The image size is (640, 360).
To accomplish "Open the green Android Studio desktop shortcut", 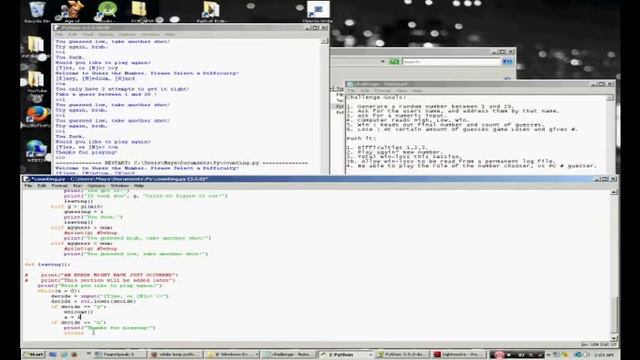I will click(107, 11).
